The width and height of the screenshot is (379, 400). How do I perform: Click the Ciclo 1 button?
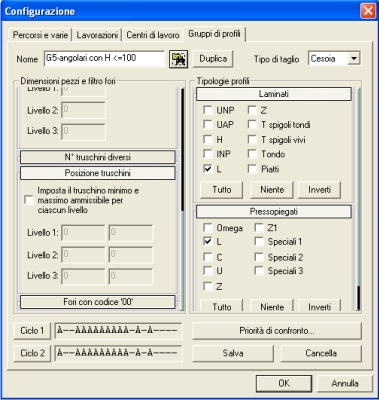click(x=32, y=331)
